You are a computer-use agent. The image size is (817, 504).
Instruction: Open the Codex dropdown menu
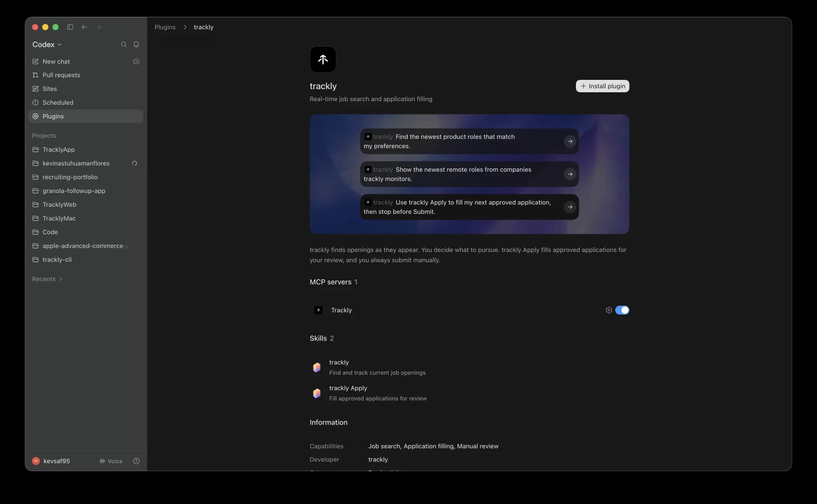click(47, 44)
